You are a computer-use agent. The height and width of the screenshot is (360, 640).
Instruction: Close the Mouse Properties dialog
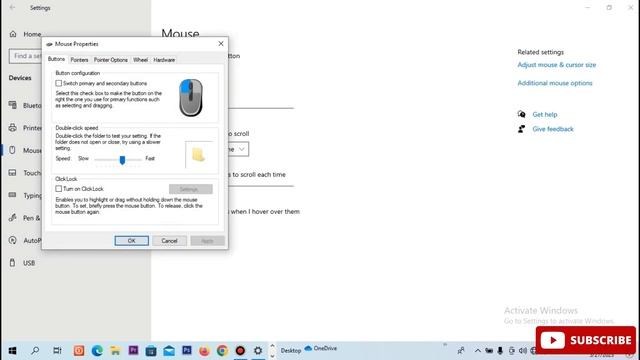coord(221,44)
